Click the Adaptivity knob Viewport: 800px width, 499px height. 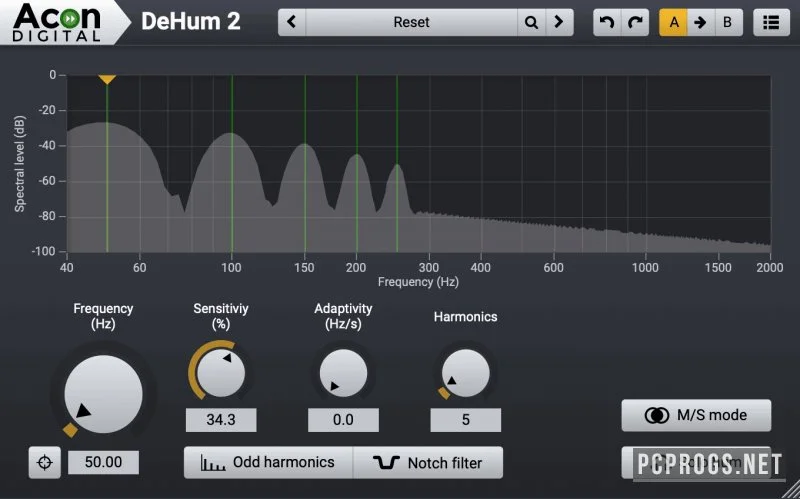tap(343, 373)
